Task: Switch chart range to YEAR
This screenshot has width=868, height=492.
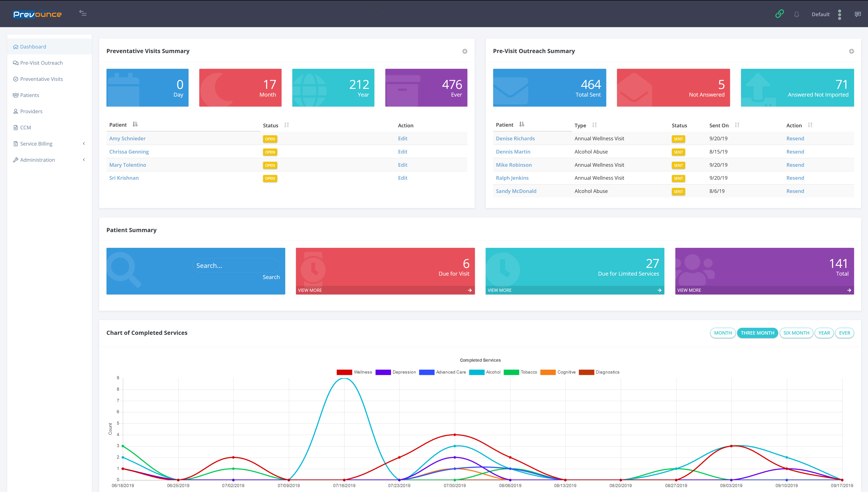Action: pos(824,333)
